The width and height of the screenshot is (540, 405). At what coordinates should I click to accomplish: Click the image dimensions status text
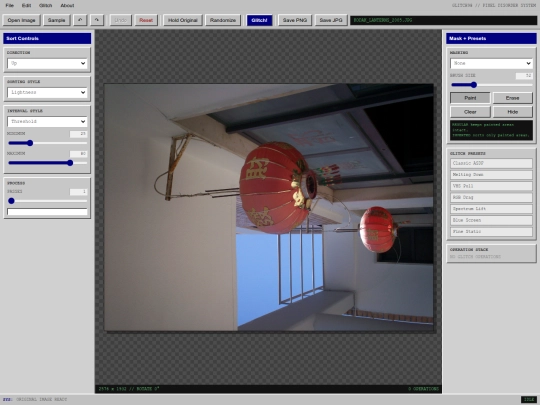point(129,389)
